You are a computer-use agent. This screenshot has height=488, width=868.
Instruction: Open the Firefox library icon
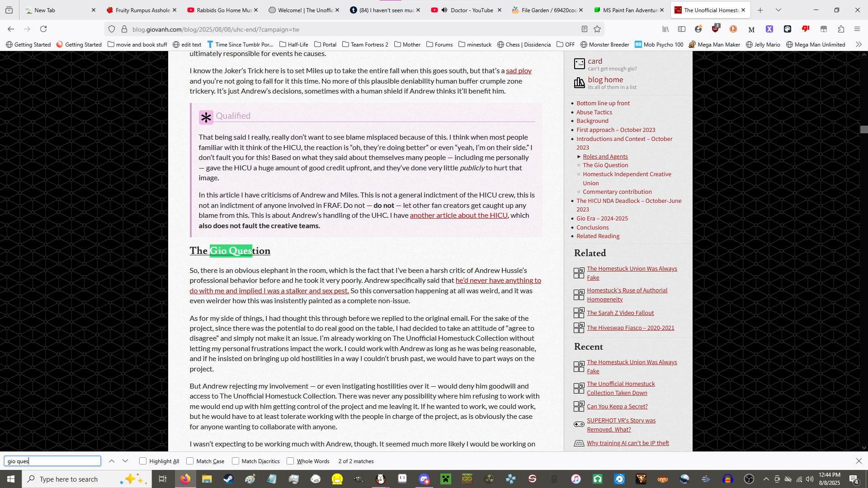(665, 29)
